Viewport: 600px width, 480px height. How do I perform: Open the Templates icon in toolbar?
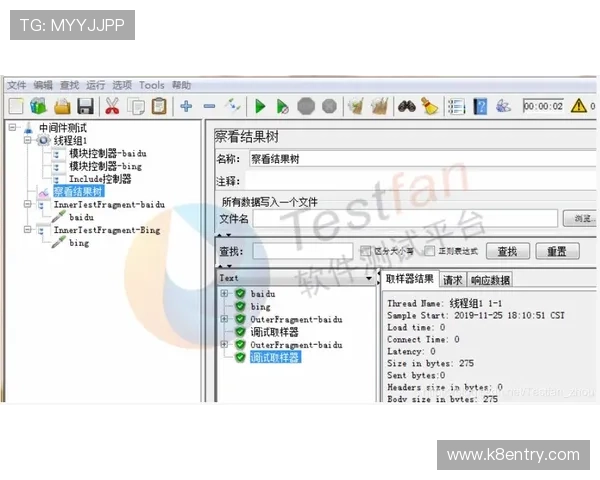point(38,106)
